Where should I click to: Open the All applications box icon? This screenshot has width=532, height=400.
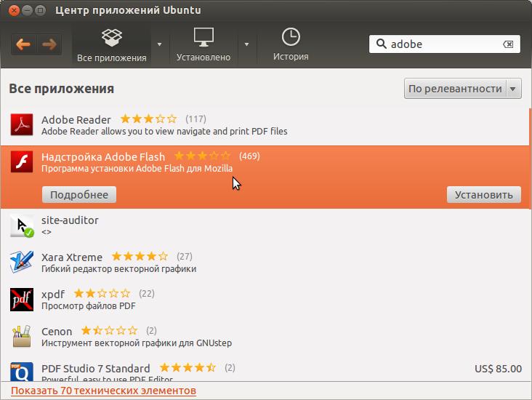[x=112, y=37]
